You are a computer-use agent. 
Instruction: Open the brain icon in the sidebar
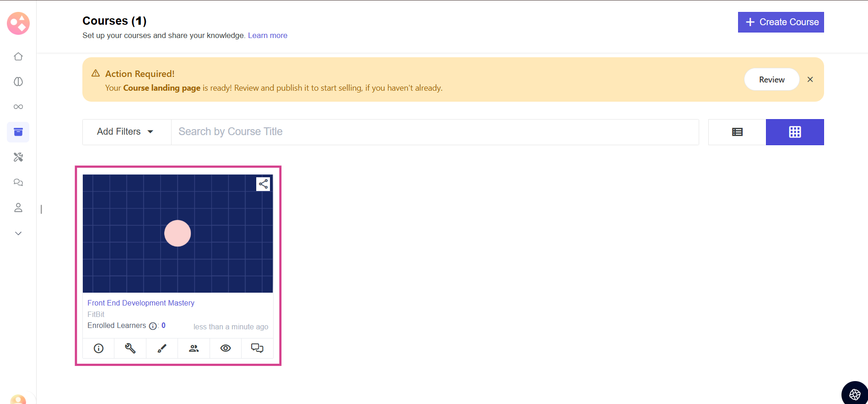(18, 82)
